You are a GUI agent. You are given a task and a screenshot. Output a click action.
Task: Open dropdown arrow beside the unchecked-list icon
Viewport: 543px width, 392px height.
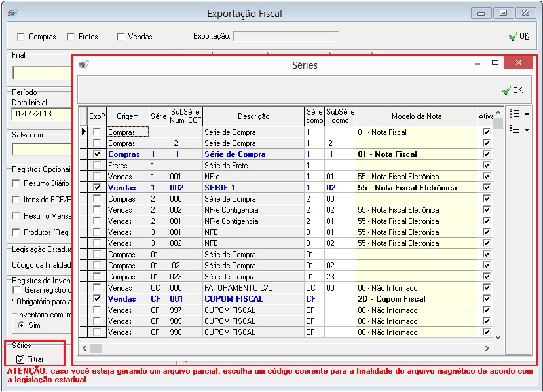point(527,130)
